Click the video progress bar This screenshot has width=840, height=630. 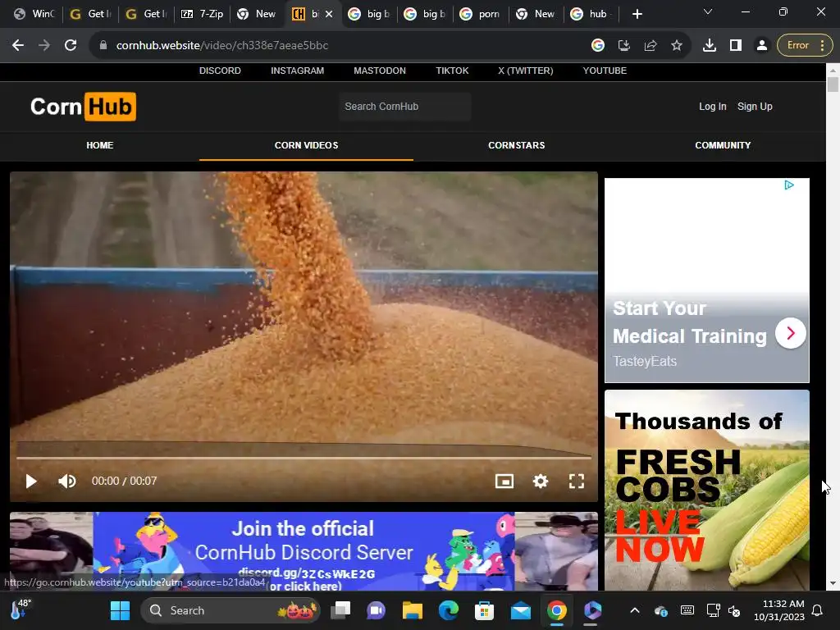tap(304, 458)
